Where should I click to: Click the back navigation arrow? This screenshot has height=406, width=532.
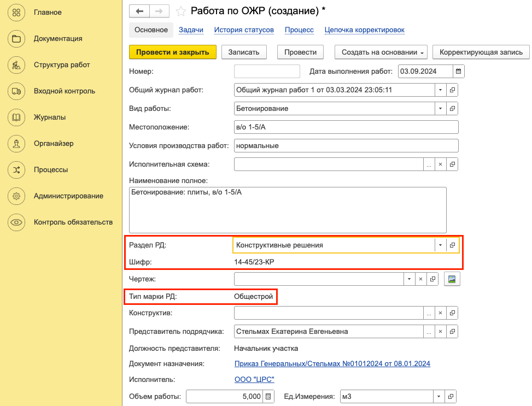pyautogui.click(x=139, y=11)
